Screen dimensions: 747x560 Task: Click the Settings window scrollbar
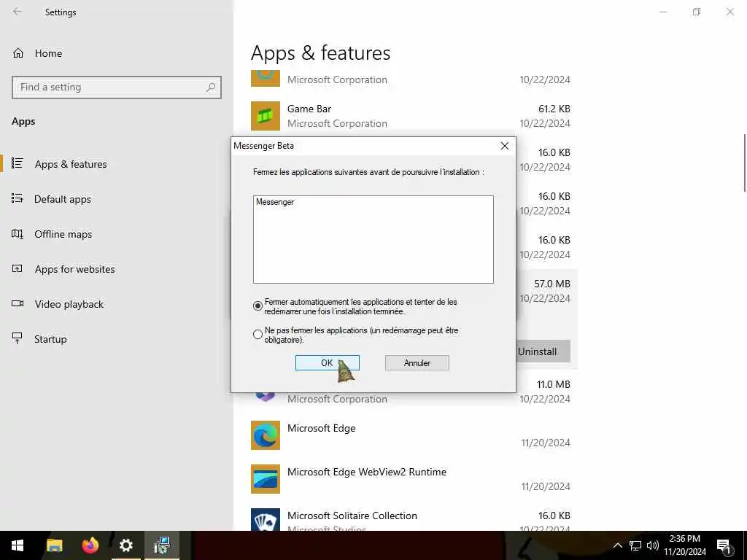[744, 163]
